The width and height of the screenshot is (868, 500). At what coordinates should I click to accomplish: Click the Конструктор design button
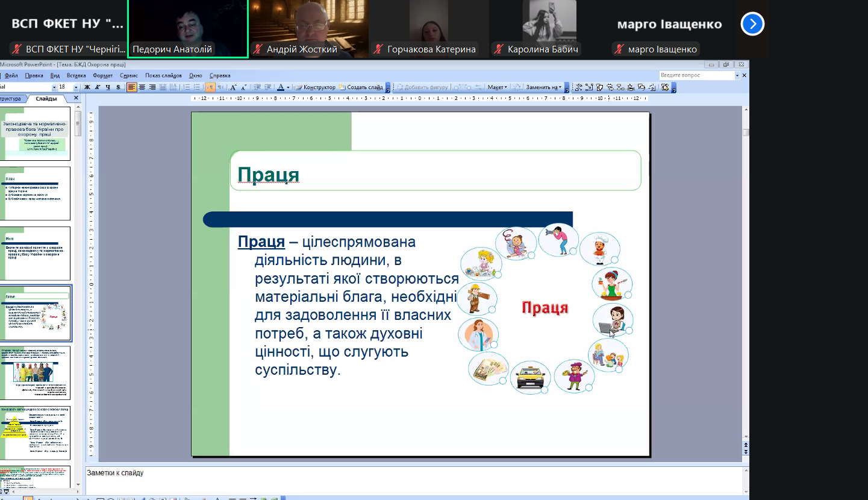[316, 87]
